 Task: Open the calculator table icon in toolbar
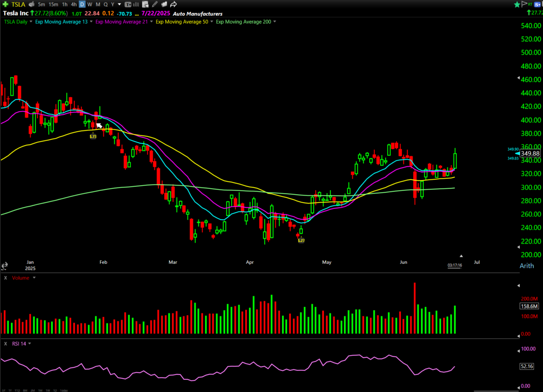click(145, 4)
